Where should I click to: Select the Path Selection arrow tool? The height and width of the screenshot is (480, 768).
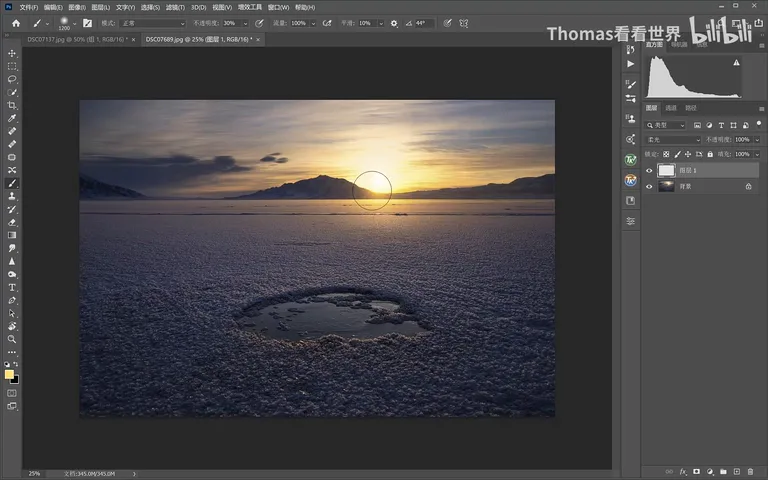point(12,313)
